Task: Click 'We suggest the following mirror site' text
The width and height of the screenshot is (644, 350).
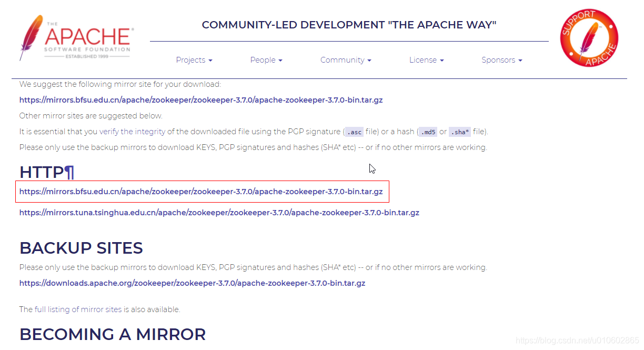Action: pos(120,84)
